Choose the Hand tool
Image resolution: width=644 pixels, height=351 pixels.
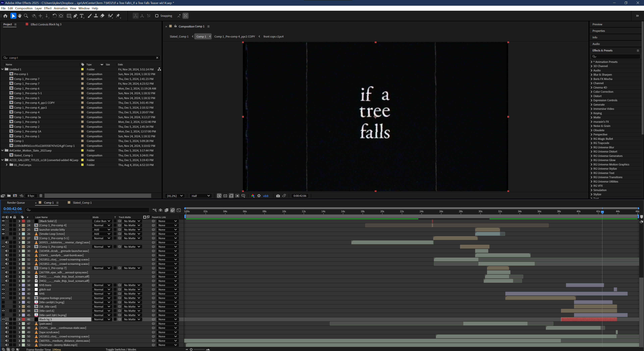[20, 16]
